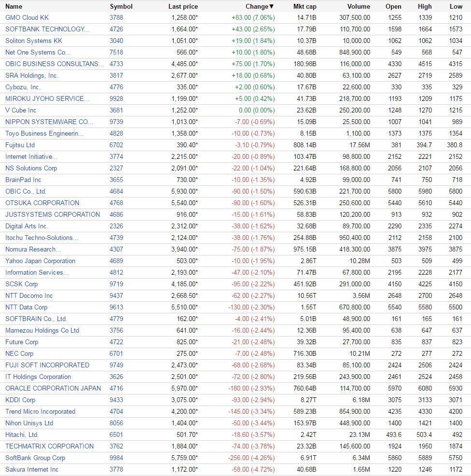The width and height of the screenshot is (471, 476).
Task: Open NS Solutions Corp link
Action: coord(31,168)
